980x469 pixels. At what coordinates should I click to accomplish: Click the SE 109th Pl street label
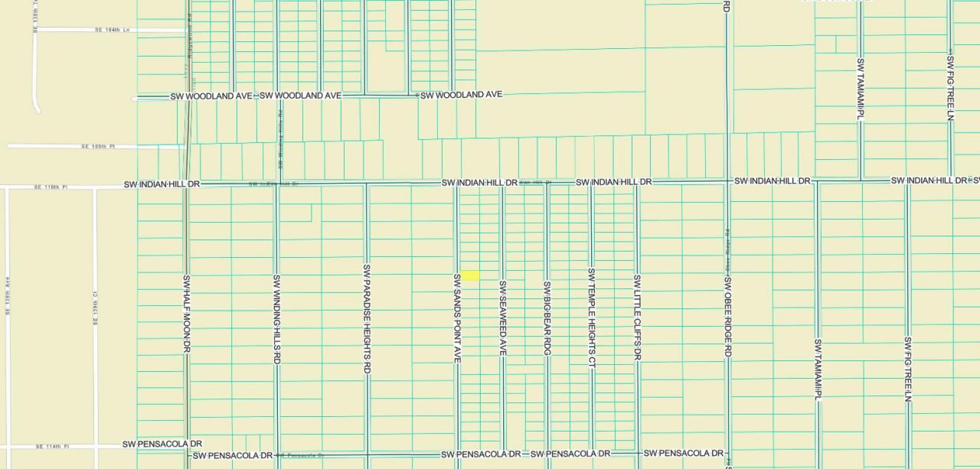click(98, 146)
